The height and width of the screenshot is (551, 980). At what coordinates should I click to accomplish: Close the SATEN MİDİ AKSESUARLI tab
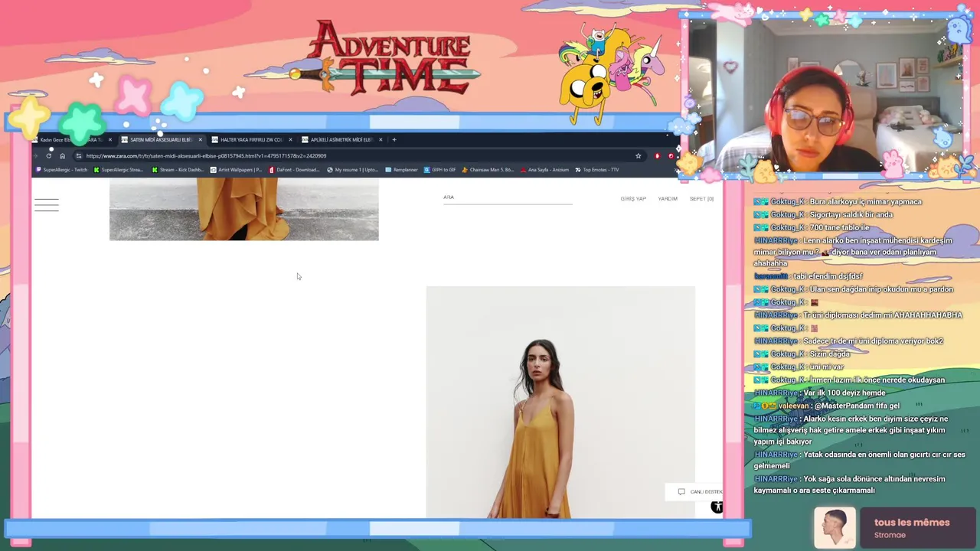(x=200, y=140)
